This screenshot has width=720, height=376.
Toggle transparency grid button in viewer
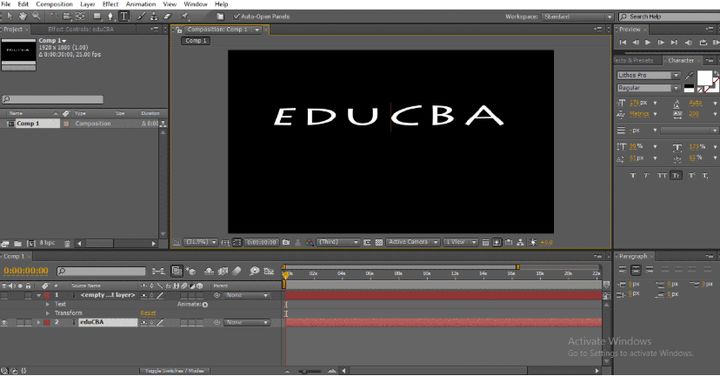(x=379, y=242)
